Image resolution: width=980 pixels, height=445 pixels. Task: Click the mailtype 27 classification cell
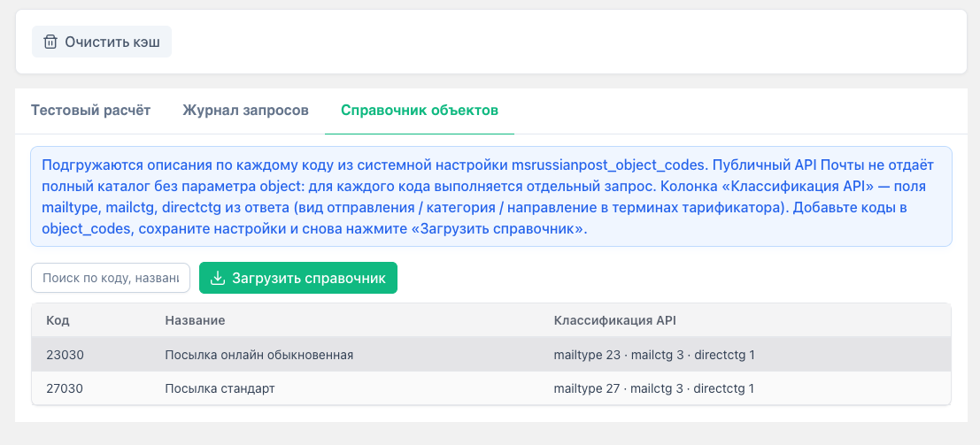653,388
